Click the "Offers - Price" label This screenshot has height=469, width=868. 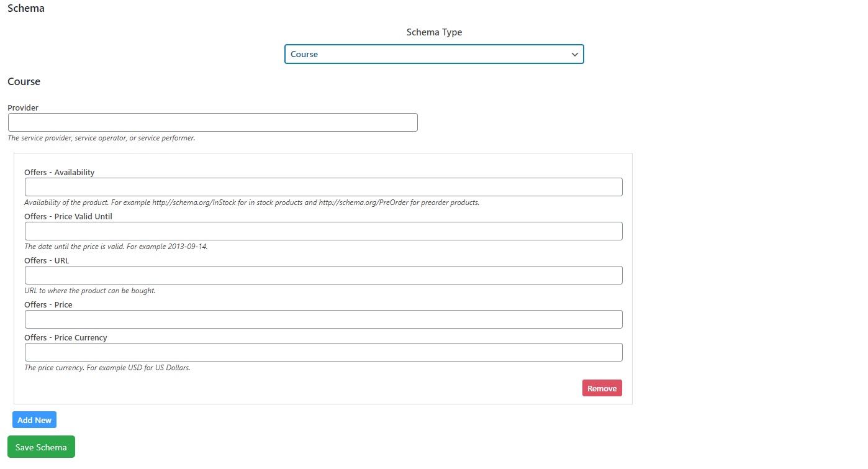tap(48, 304)
